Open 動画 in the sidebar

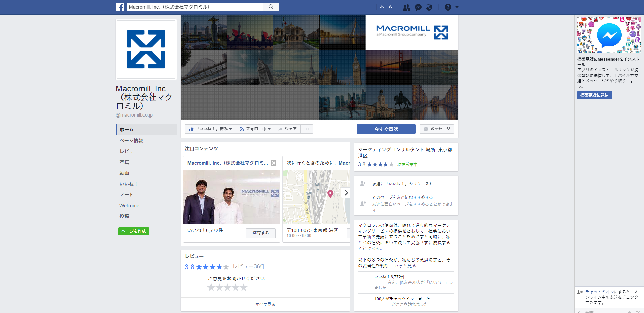tap(124, 173)
